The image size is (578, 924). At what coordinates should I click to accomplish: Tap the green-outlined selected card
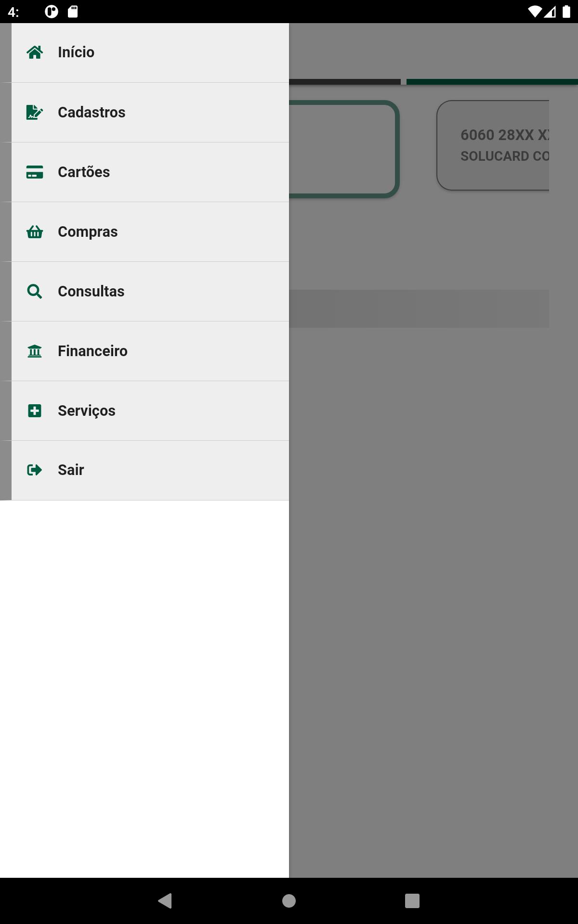tap(344, 149)
